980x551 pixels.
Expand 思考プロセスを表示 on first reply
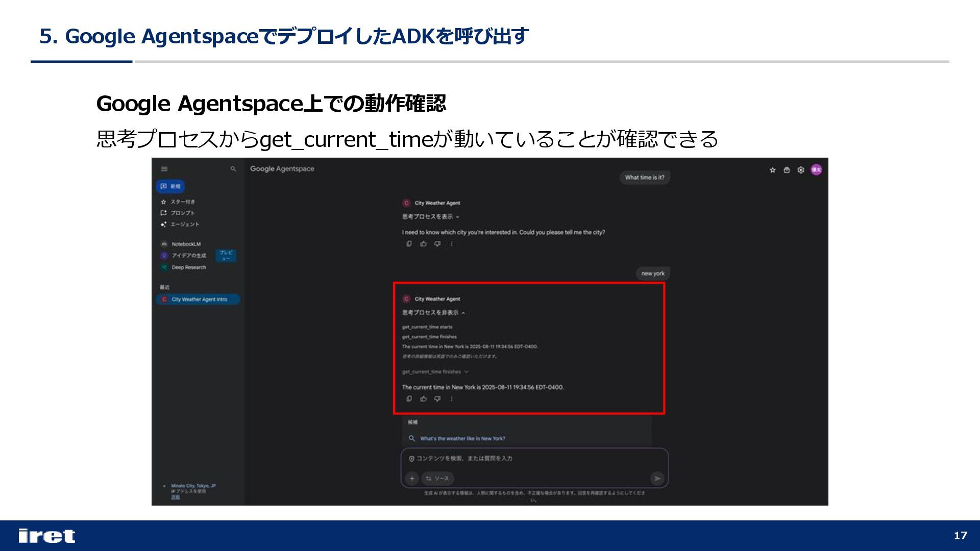click(431, 217)
